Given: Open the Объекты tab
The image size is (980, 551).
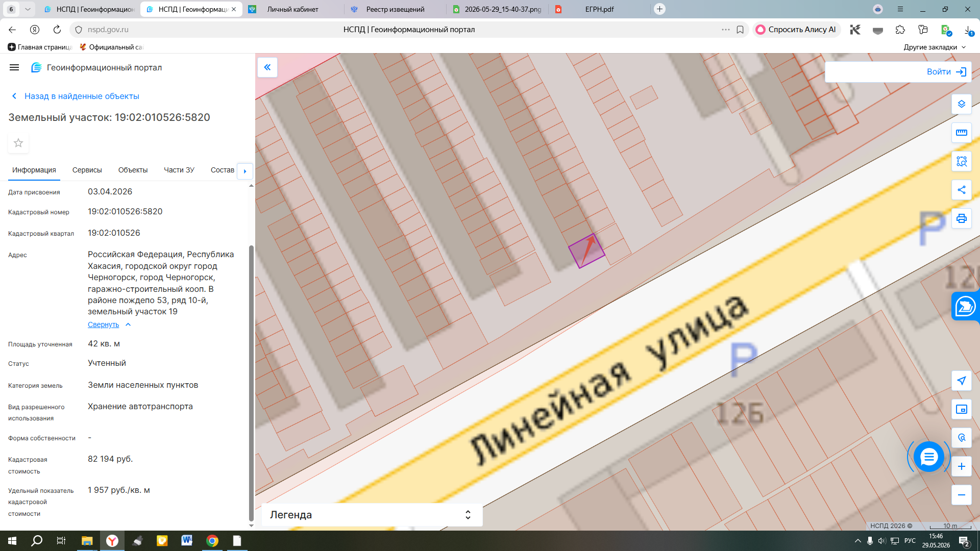Looking at the screenshot, I should 133,170.
